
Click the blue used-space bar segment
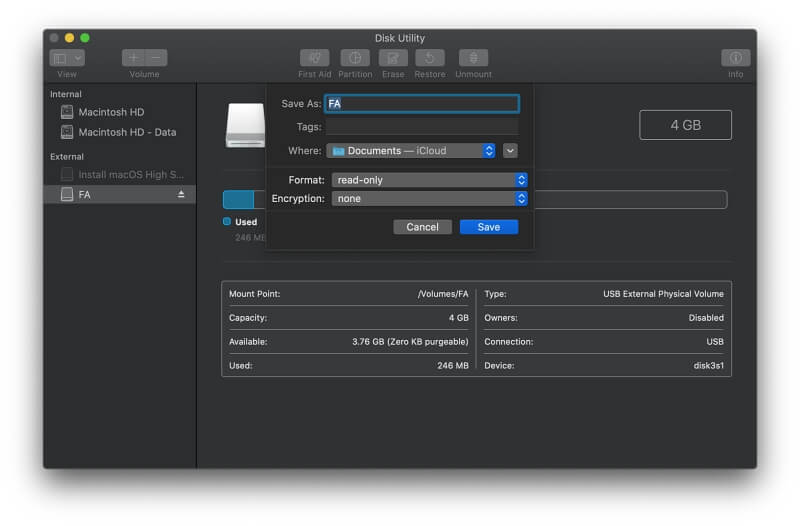pyautogui.click(x=238, y=199)
